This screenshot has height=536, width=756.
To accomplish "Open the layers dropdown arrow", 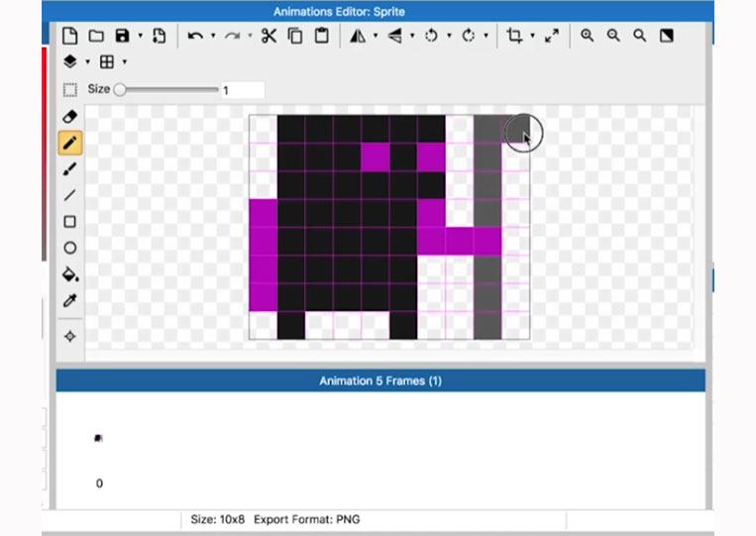I will pos(88,61).
